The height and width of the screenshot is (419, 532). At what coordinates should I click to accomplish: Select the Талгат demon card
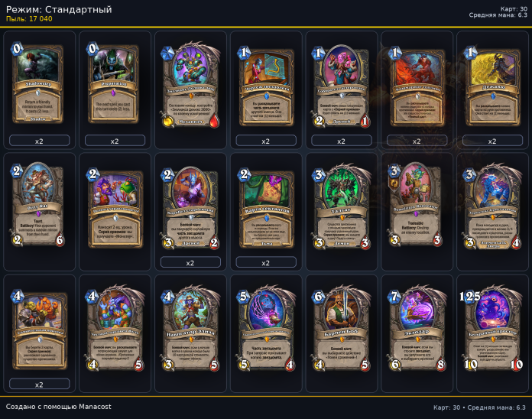[341, 206]
